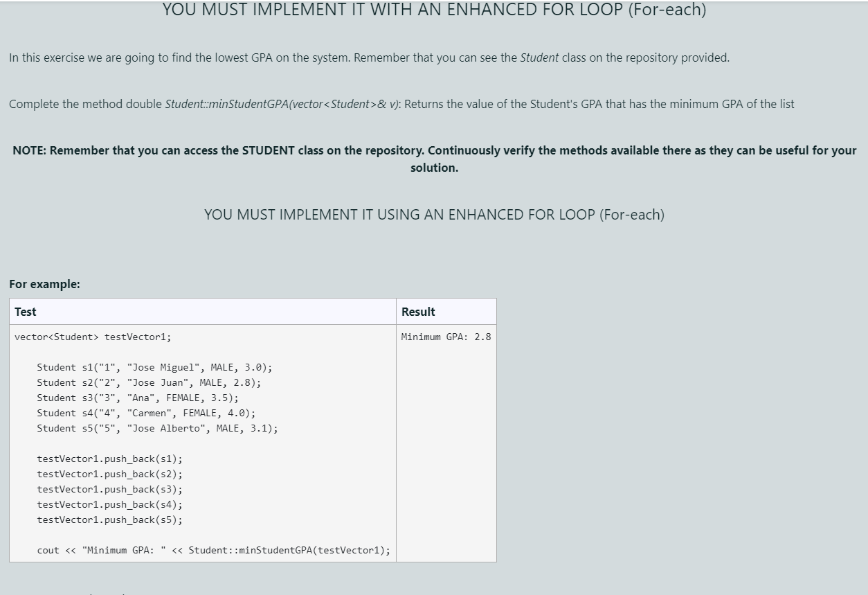Click the bold NOTE repository reminder paragraph
The width and height of the screenshot is (868, 595).
(x=434, y=159)
